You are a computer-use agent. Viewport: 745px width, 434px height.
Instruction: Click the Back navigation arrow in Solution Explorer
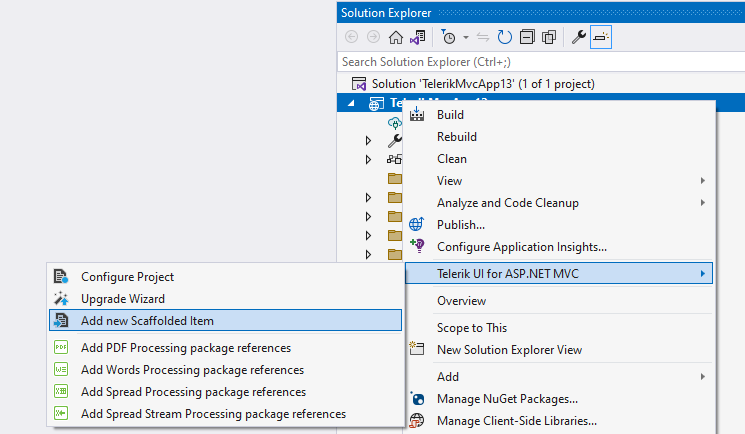(x=352, y=37)
